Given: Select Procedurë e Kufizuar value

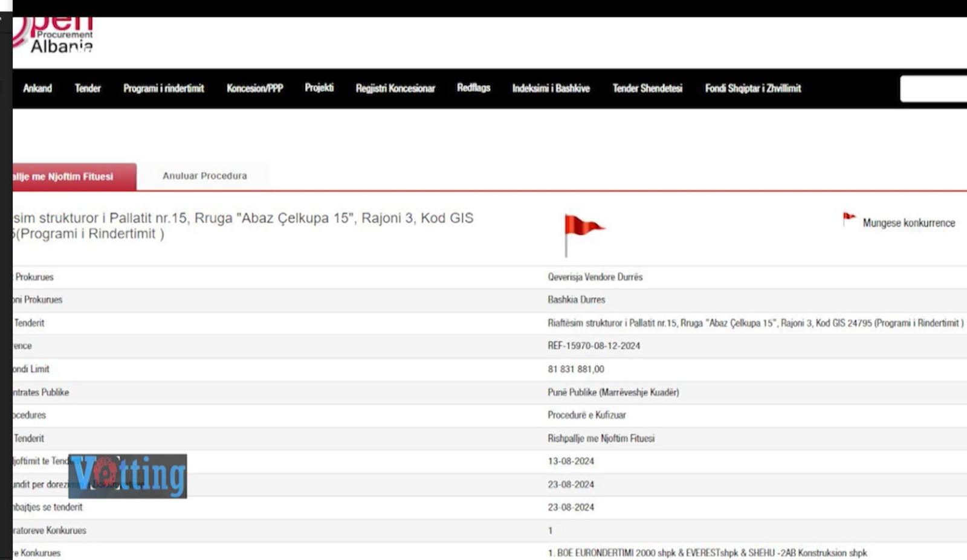Looking at the screenshot, I should point(587,415).
